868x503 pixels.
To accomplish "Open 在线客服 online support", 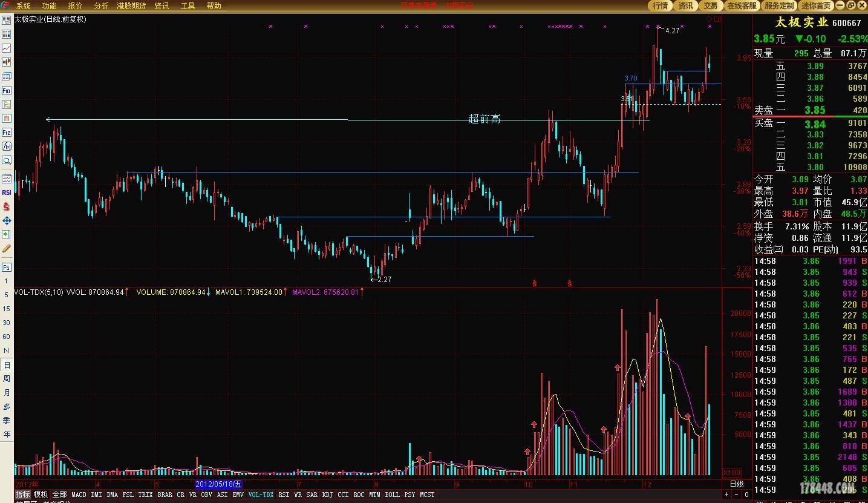I will pyautogui.click(x=742, y=5).
